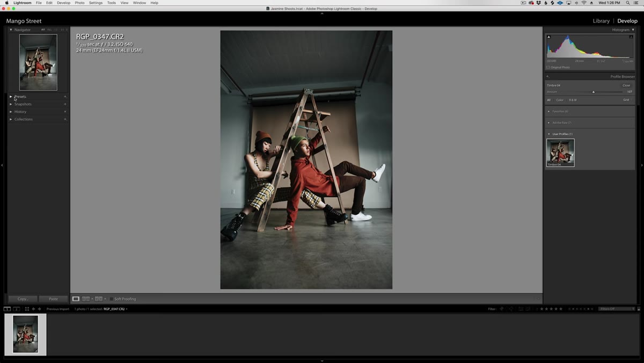Toggle Original Photo checkbox

pyautogui.click(x=548, y=67)
